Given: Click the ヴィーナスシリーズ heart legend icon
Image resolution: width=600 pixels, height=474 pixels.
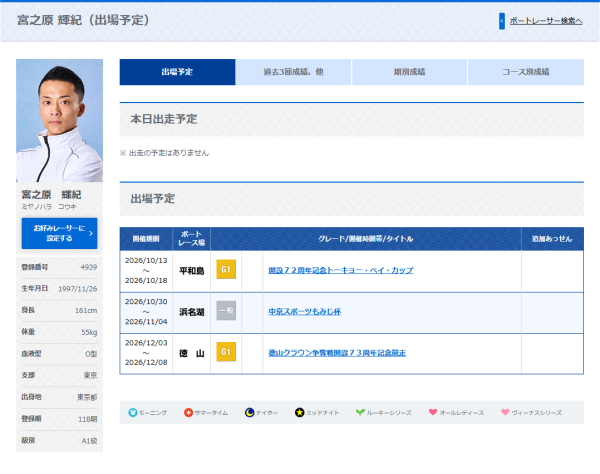Looking at the screenshot, I should click(x=505, y=412).
